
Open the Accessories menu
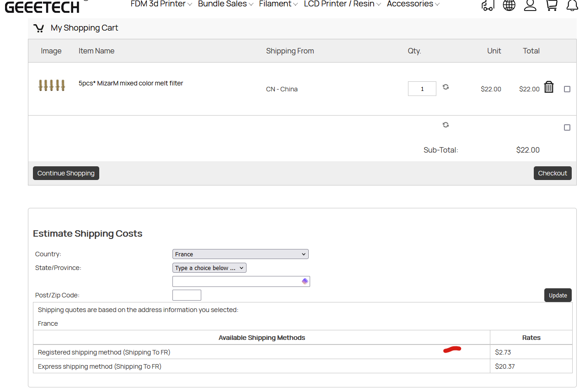pyautogui.click(x=413, y=4)
